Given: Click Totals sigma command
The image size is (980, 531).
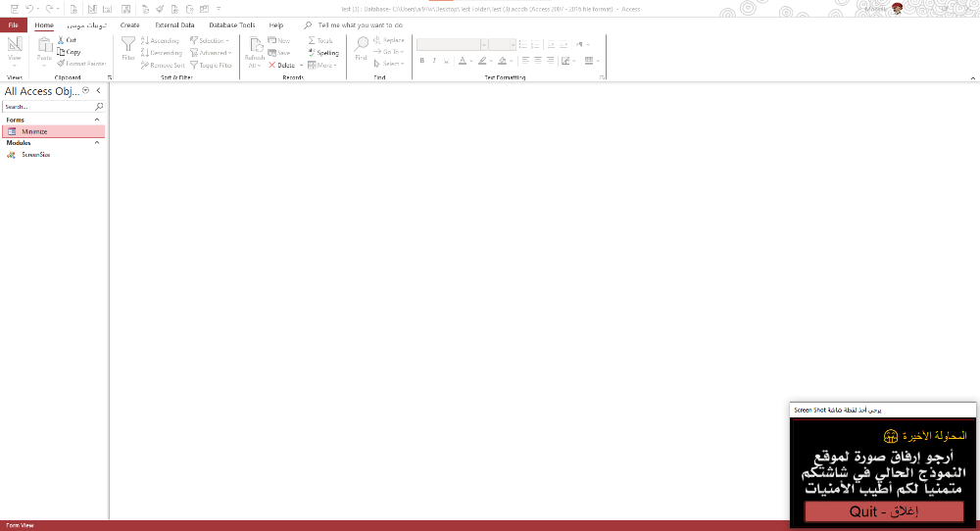Looking at the screenshot, I should (320, 40).
